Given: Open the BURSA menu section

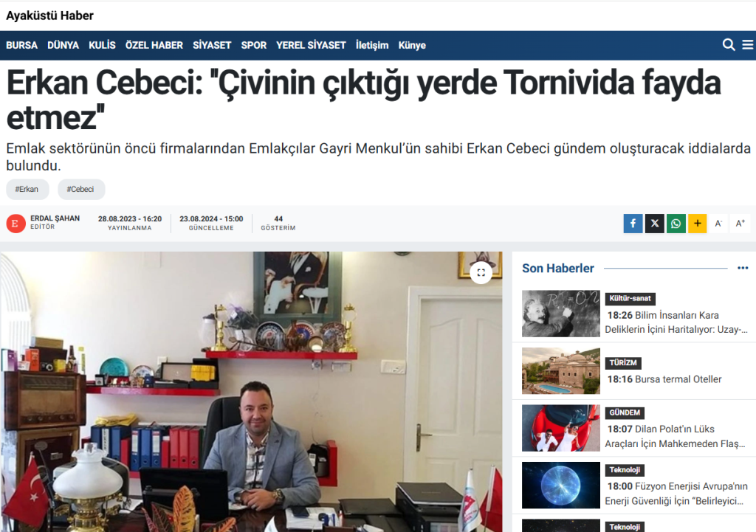Looking at the screenshot, I should (x=21, y=45).
